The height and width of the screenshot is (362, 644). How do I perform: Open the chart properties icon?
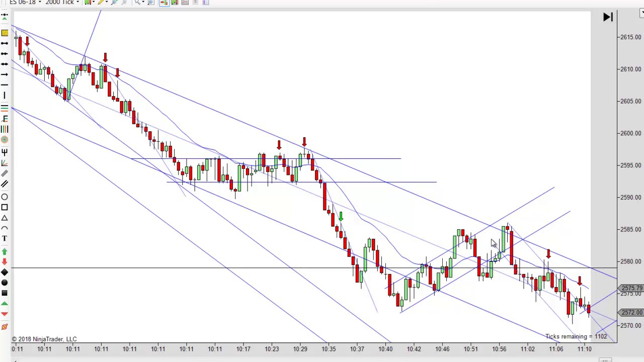tap(205, 2)
